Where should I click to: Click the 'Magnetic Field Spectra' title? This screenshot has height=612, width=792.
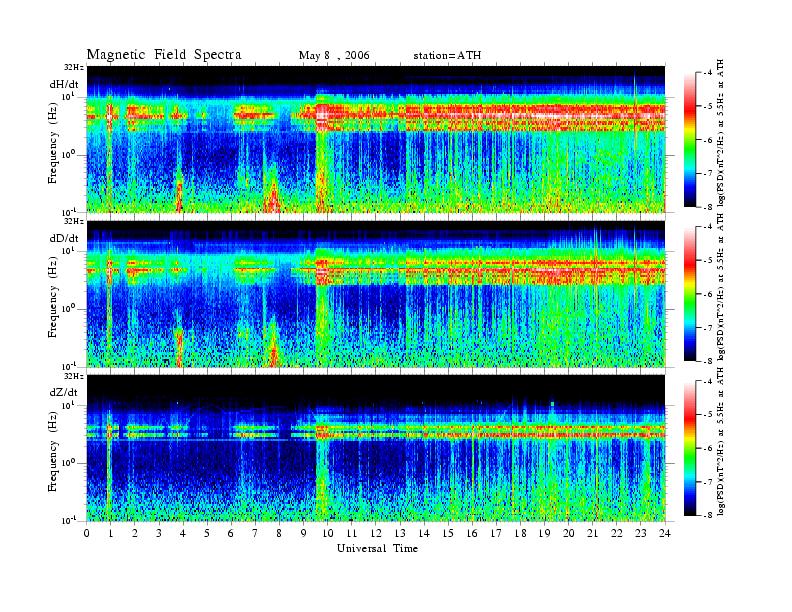click(164, 55)
